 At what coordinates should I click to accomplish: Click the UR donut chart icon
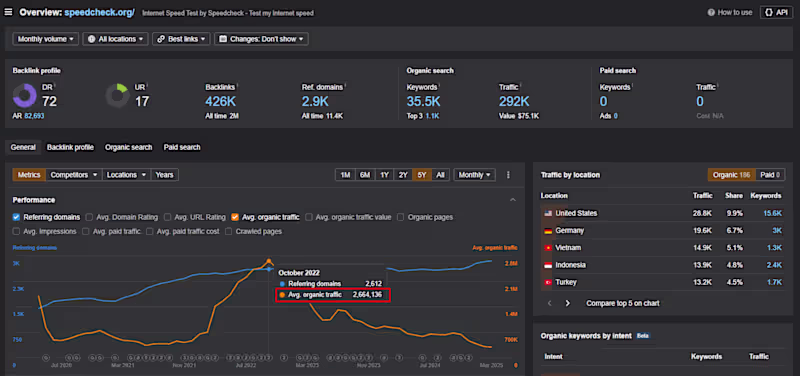point(117,95)
